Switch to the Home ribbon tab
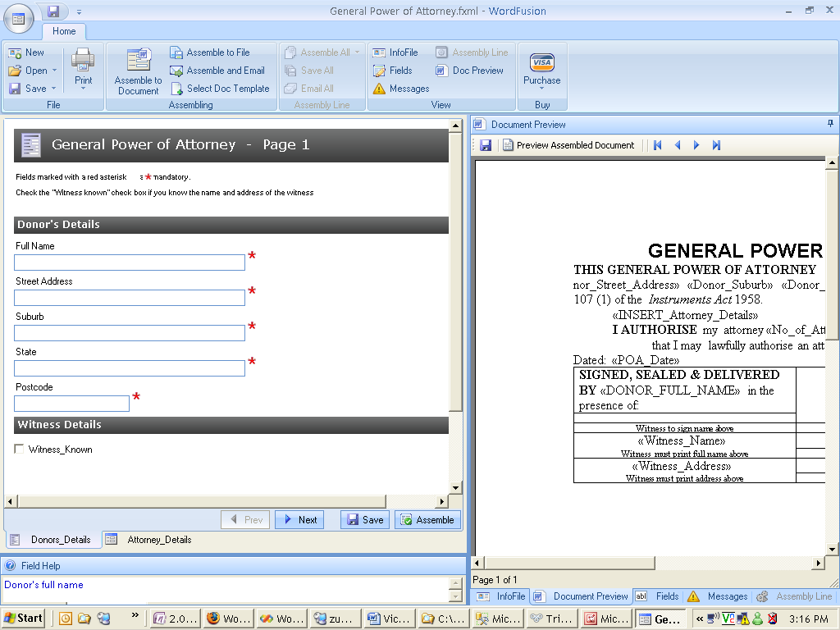840x630 pixels. coord(64,31)
